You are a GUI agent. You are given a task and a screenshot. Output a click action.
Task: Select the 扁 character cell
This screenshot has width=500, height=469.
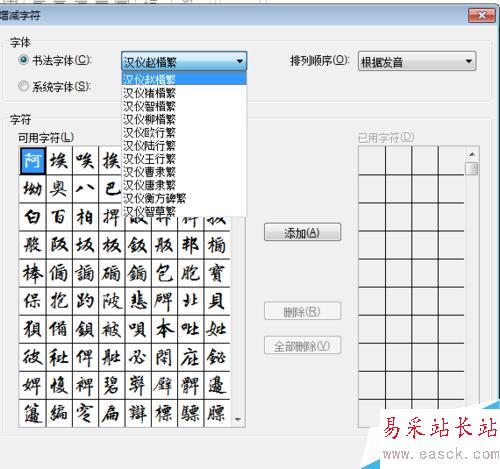tap(112, 414)
